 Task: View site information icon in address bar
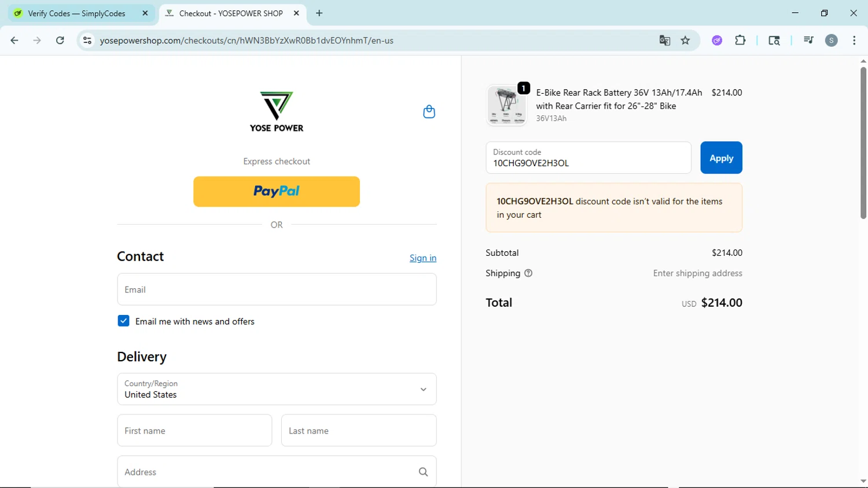87,41
